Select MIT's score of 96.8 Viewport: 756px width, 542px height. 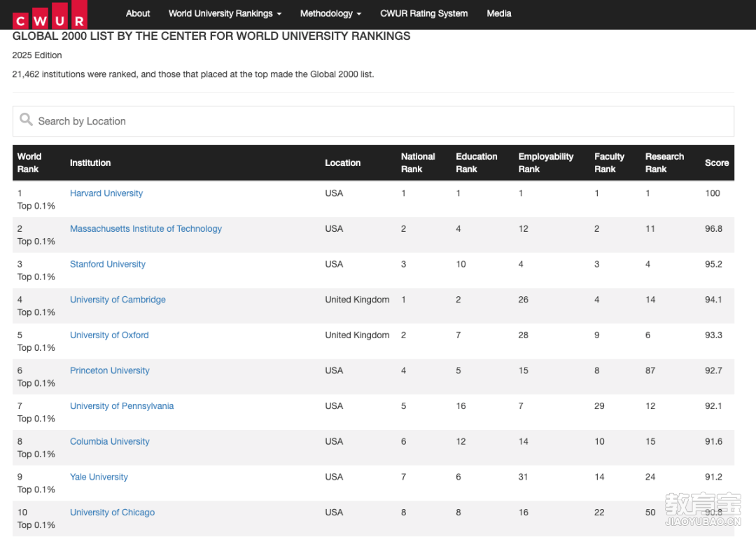(713, 228)
